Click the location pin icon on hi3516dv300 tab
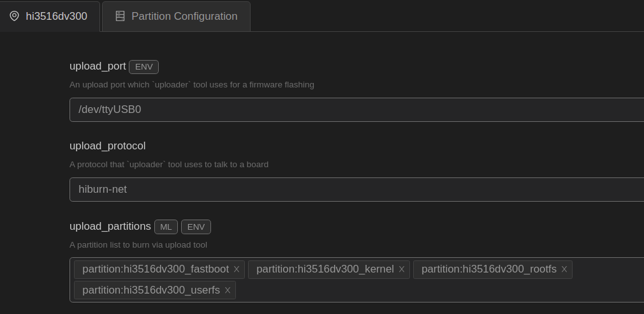Viewport: 644px width, 314px height. point(14,16)
